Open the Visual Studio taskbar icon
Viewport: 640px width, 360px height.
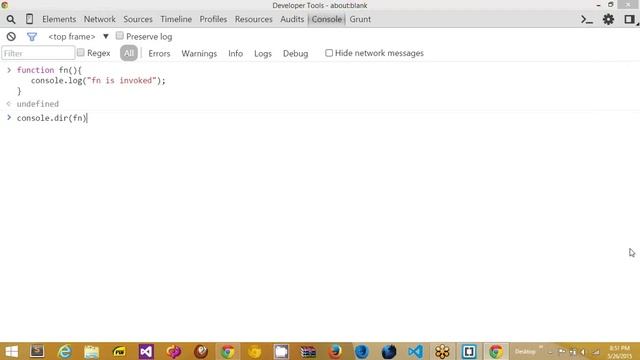(146, 351)
